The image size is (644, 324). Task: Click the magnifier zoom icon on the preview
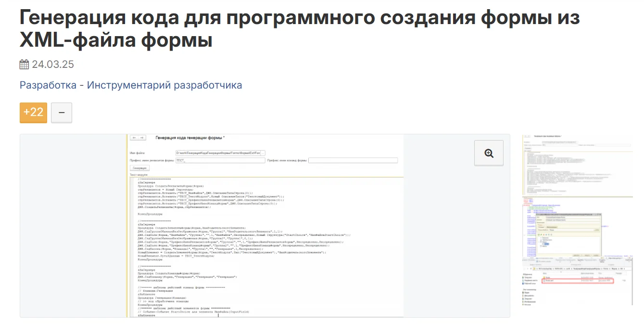point(489,153)
